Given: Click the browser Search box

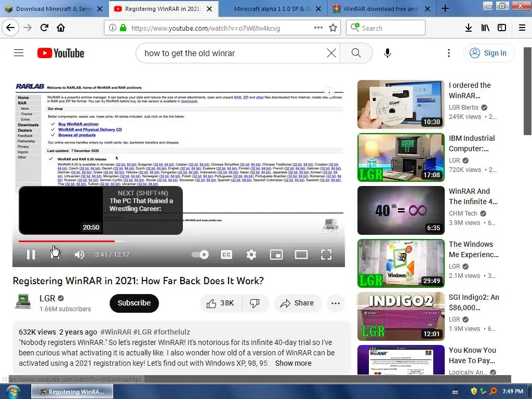Looking at the screenshot, I should pos(385,28).
